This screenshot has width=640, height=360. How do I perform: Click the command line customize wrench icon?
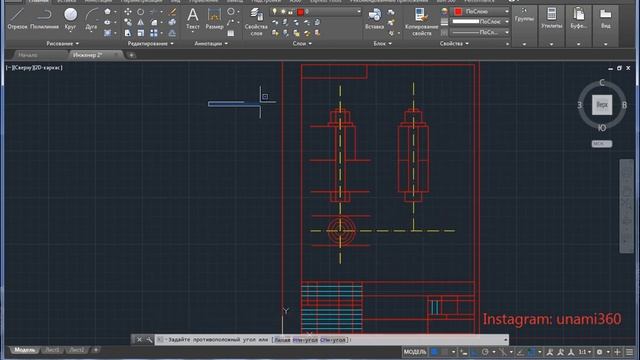[149, 340]
